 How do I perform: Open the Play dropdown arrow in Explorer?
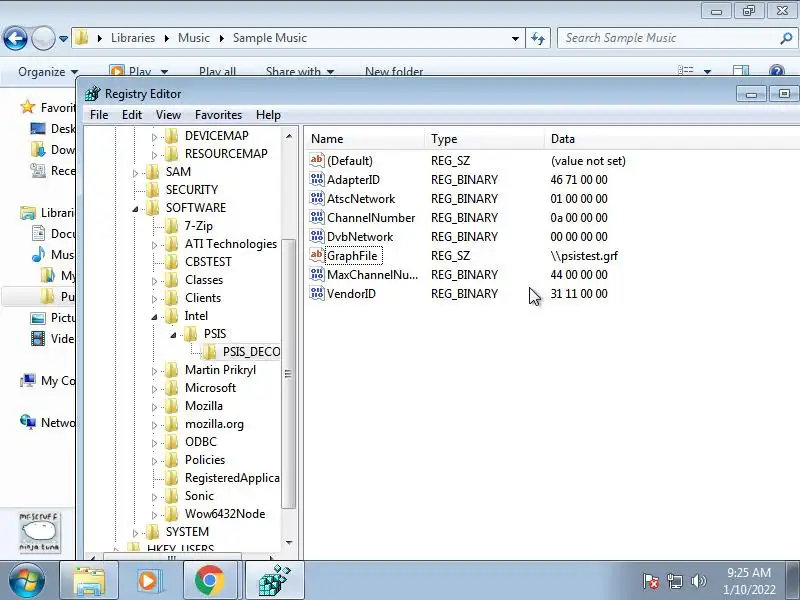click(x=164, y=72)
